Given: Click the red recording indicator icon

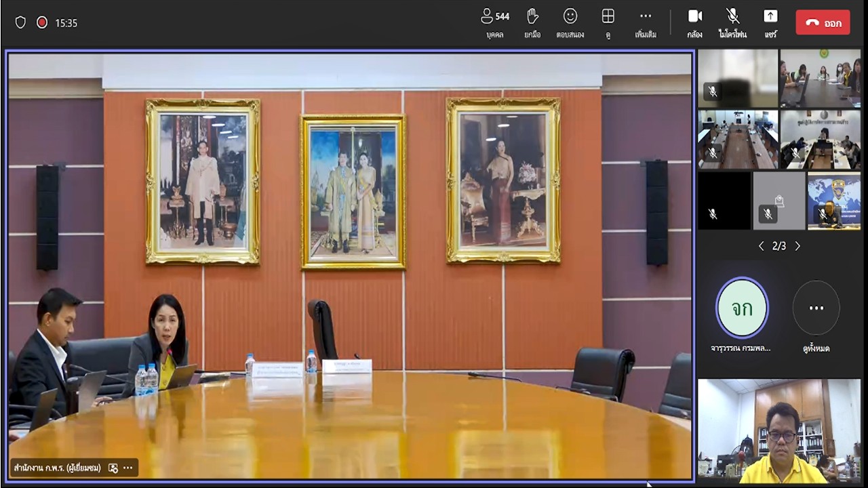Looking at the screenshot, I should tap(42, 22).
